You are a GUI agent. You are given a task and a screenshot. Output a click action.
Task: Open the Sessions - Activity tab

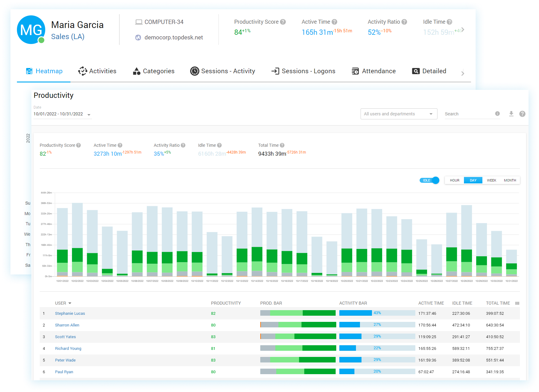click(223, 71)
